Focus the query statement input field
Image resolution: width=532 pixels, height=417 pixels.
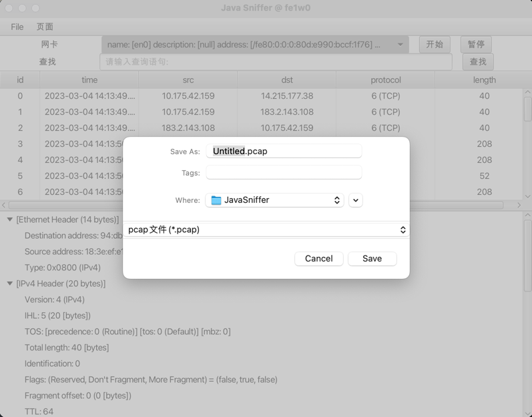click(x=276, y=61)
